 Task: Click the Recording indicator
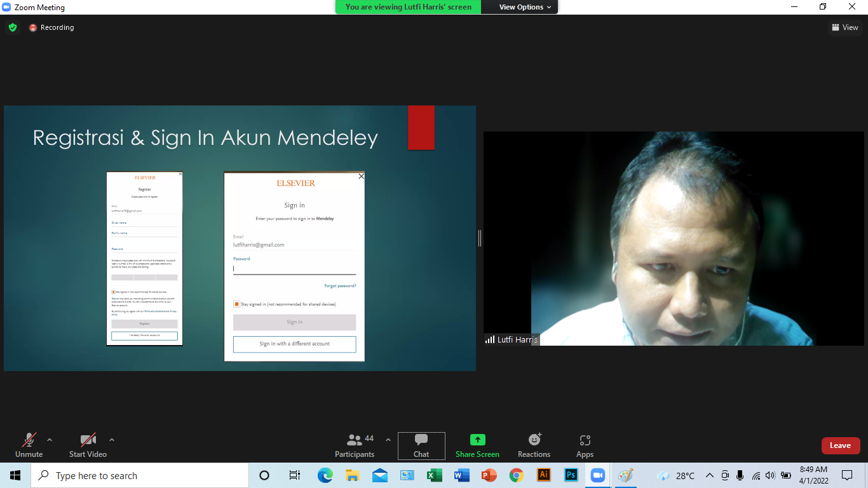coord(51,27)
